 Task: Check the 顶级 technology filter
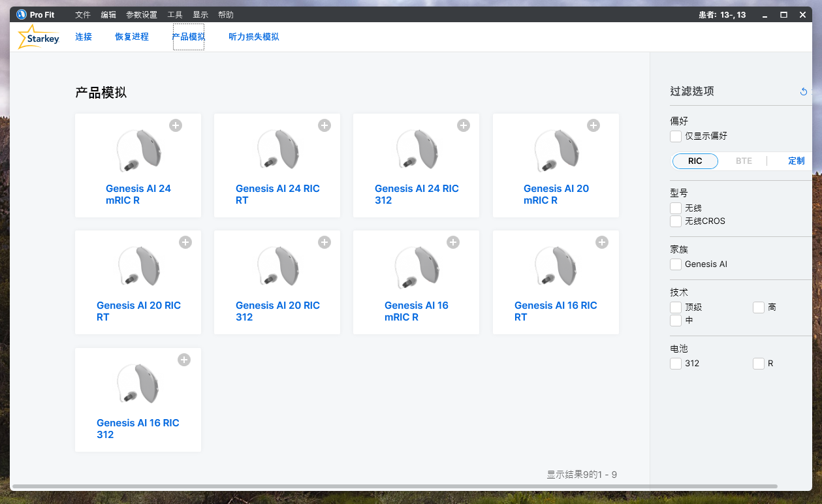click(676, 307)
